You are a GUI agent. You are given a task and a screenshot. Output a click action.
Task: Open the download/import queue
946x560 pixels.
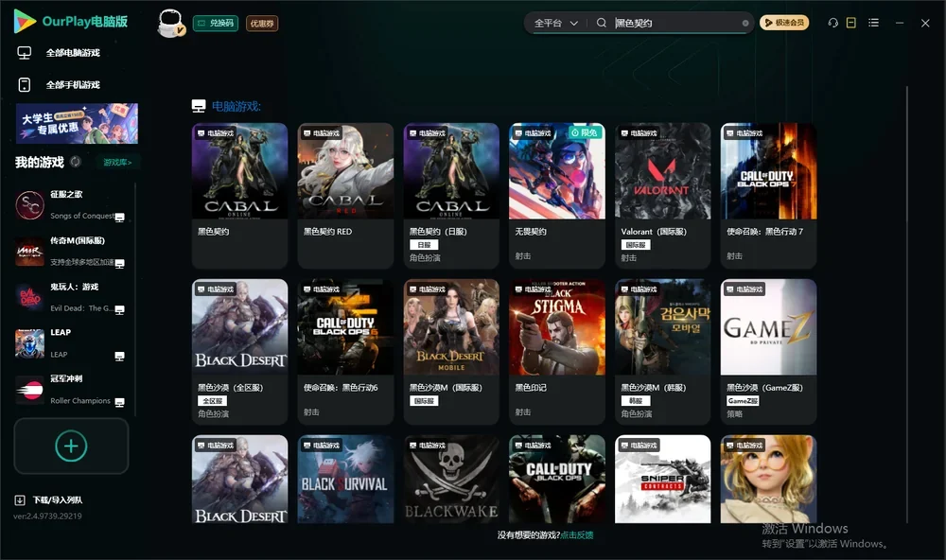[x=49, y=499]
